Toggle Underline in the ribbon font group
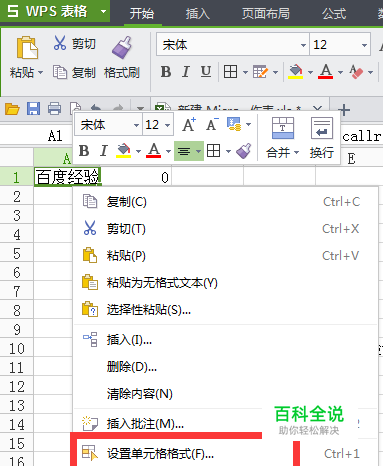The height and width of the screenshot is (466, 383). point(206,72)
